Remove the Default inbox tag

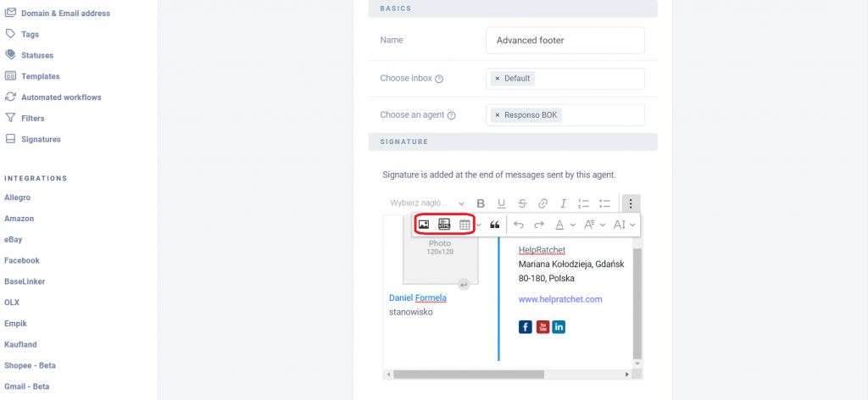pyautogui.click(x=498, y=79)
